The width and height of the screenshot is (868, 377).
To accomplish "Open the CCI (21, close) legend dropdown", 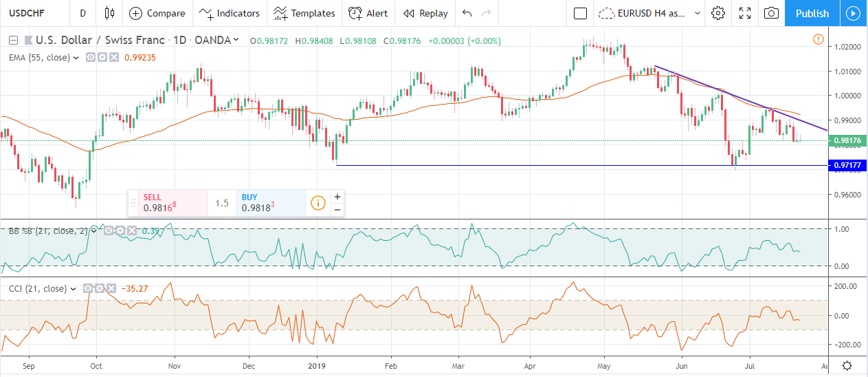I will tap(74, 289).
